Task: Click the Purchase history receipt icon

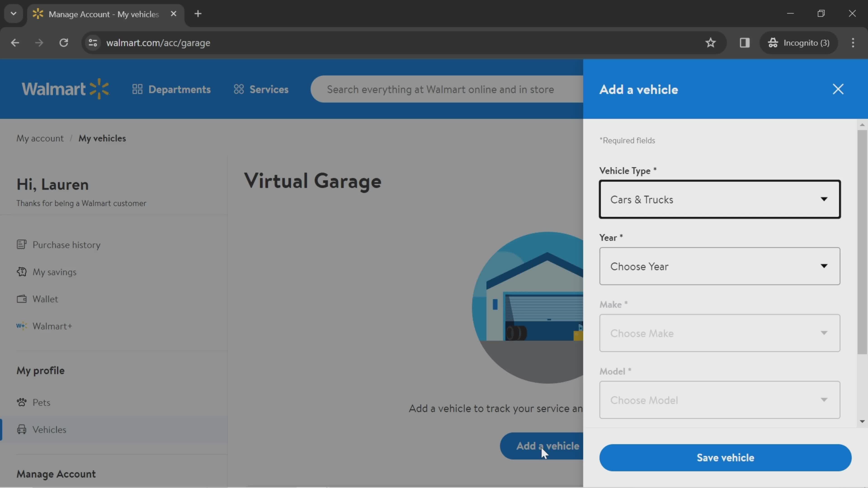Action: point(21,244)
